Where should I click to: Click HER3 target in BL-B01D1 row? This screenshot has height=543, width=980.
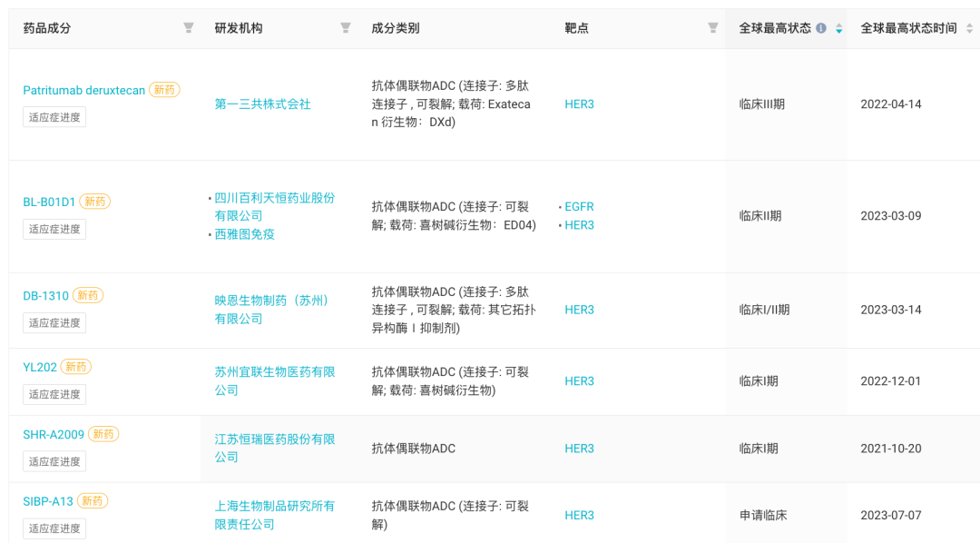pos(579,225)
